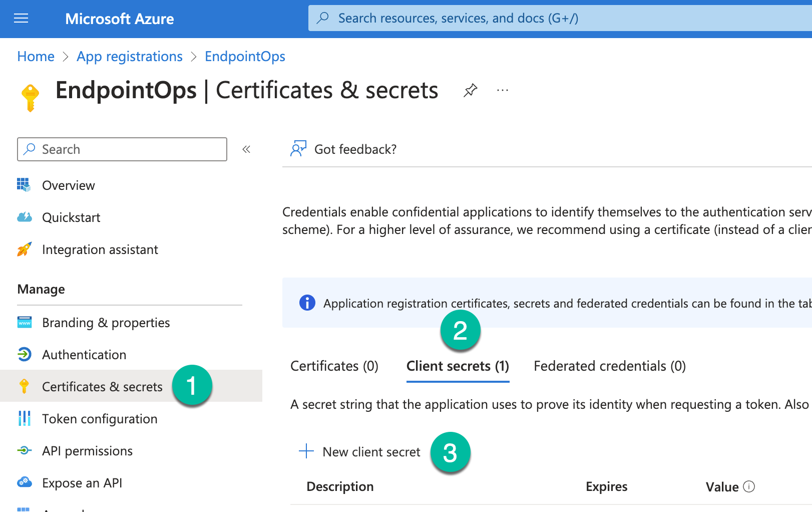This screenshot has height=512, width=812.
Task: Go to Home breadcrumb link
Action: tap(36, 57)
